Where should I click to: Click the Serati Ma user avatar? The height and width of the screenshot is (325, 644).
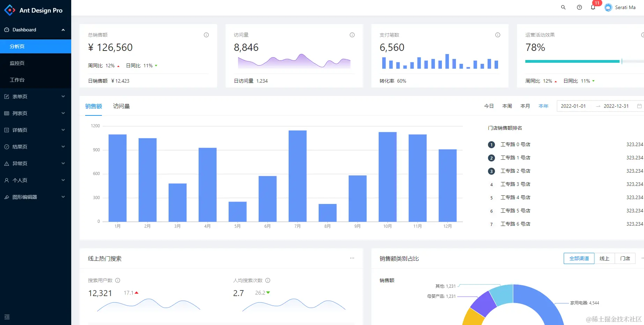click(608, 7)
